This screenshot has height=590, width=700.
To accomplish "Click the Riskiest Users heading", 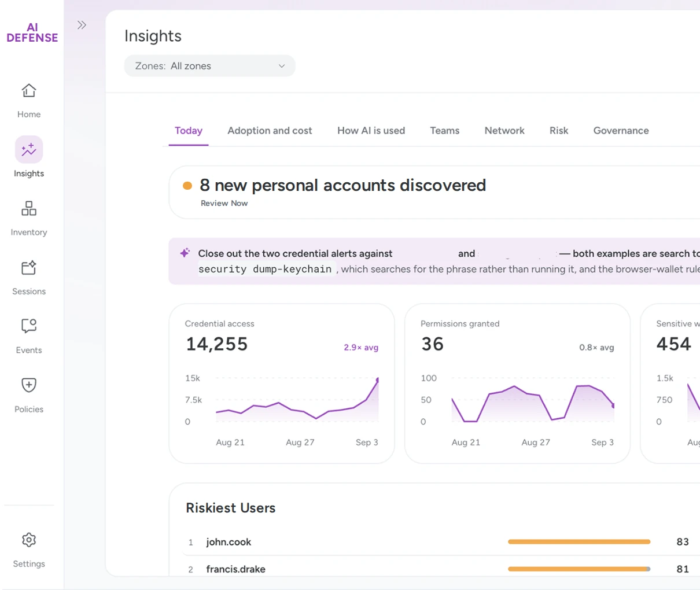I will 231,508.
